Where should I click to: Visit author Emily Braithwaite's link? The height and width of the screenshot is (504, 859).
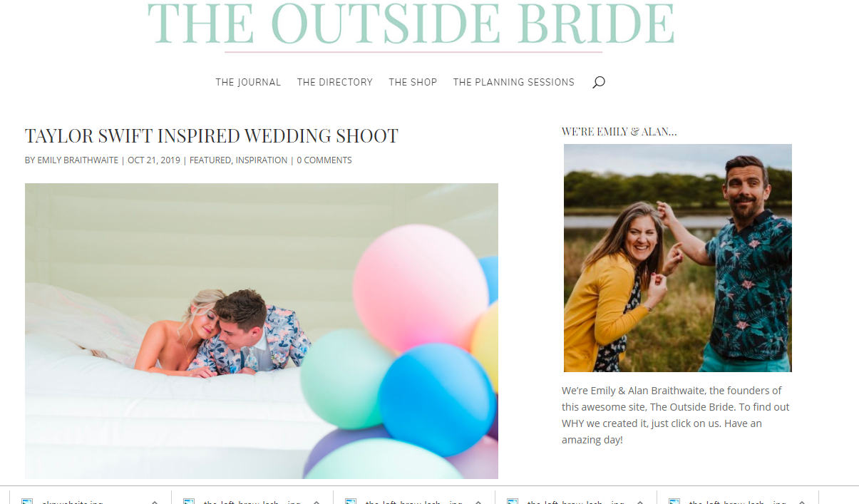[x=78, y=160]
